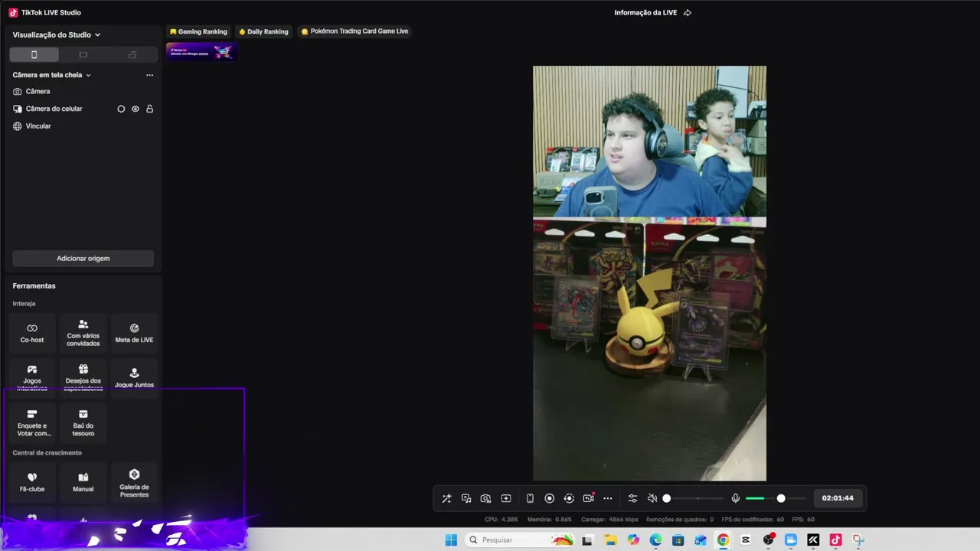This screenshot has height=551, width=980.
Task: Open the Manual tool
Action: coord(83,483)
